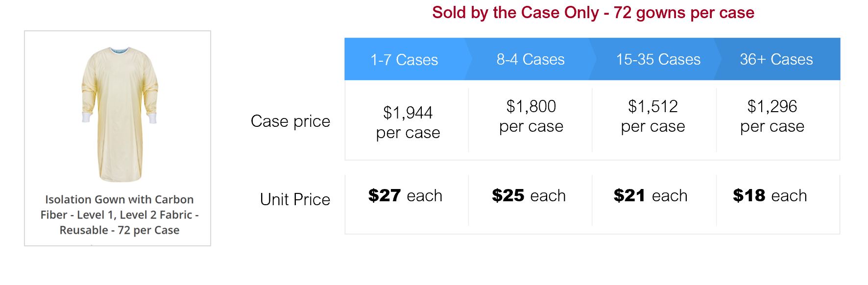The image size is (868, 285).
Task: Click the $27 each unit price
Action: click(x=405, y=196)
